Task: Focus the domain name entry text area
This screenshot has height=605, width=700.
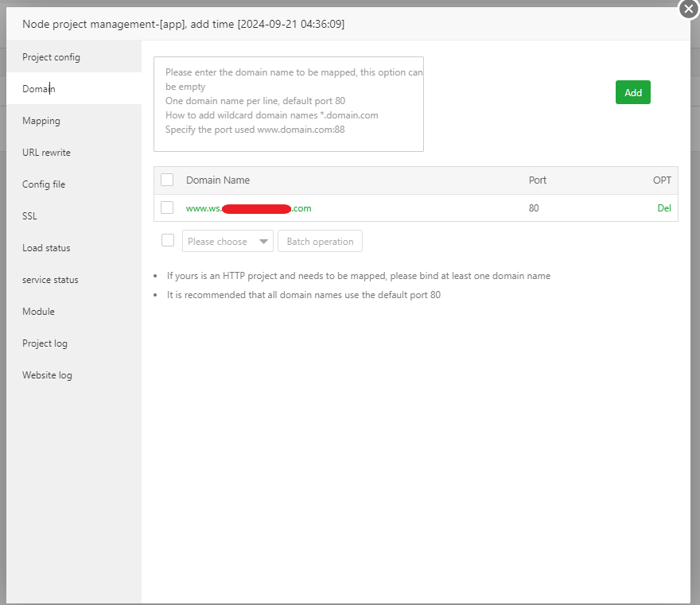Action: (x=289, y=104)
